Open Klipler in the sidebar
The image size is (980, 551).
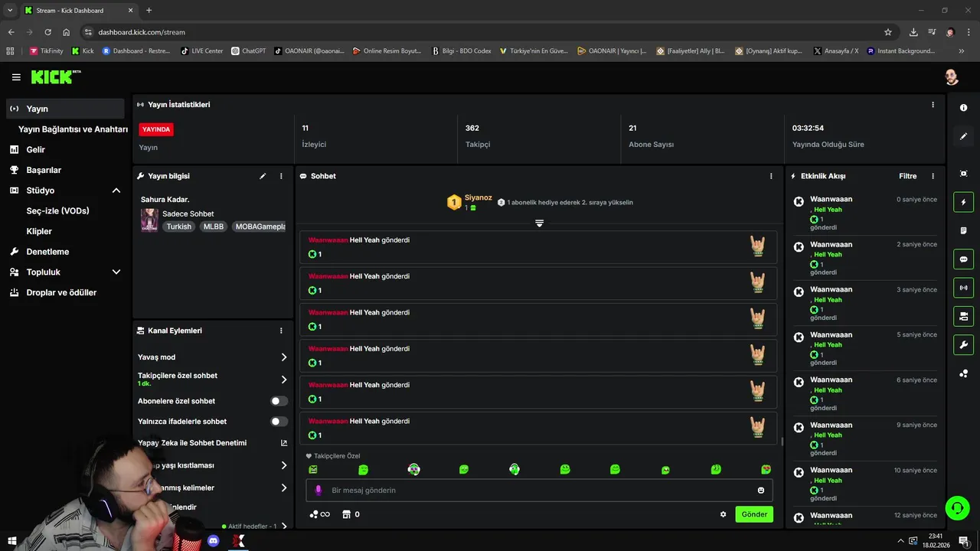(x=39, y=231)
